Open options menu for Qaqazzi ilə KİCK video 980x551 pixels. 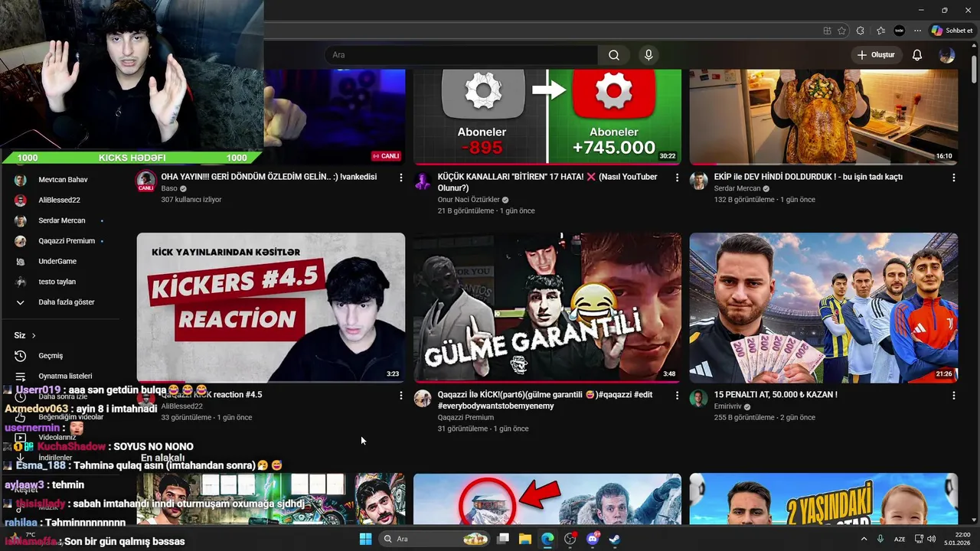pyautogui.click(x=677, y=396)
